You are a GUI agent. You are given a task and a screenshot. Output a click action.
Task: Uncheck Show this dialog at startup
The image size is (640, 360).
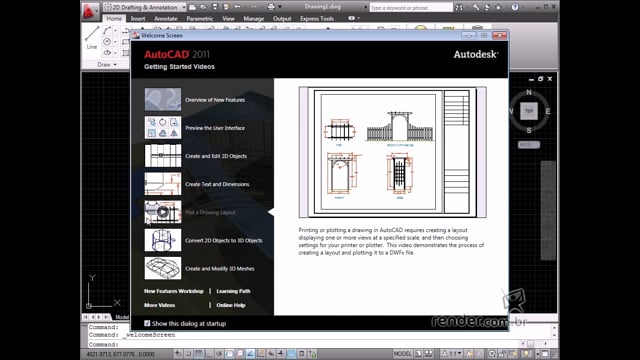(x=147, y=323)
